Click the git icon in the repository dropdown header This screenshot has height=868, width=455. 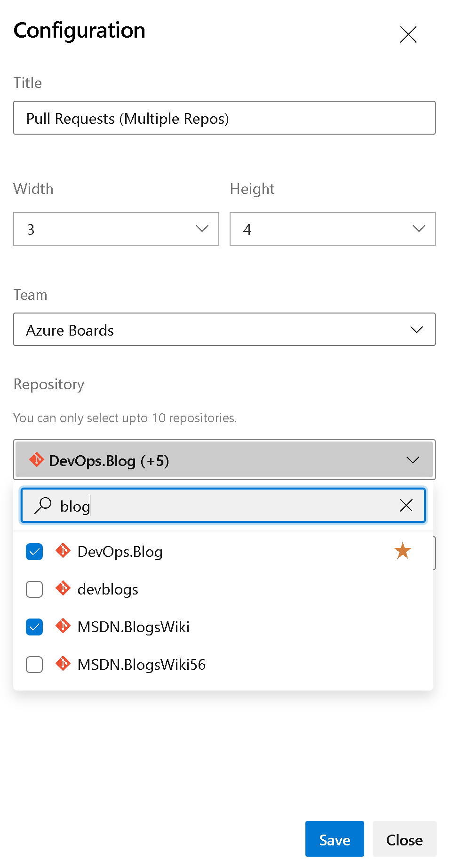click(37, 459)
